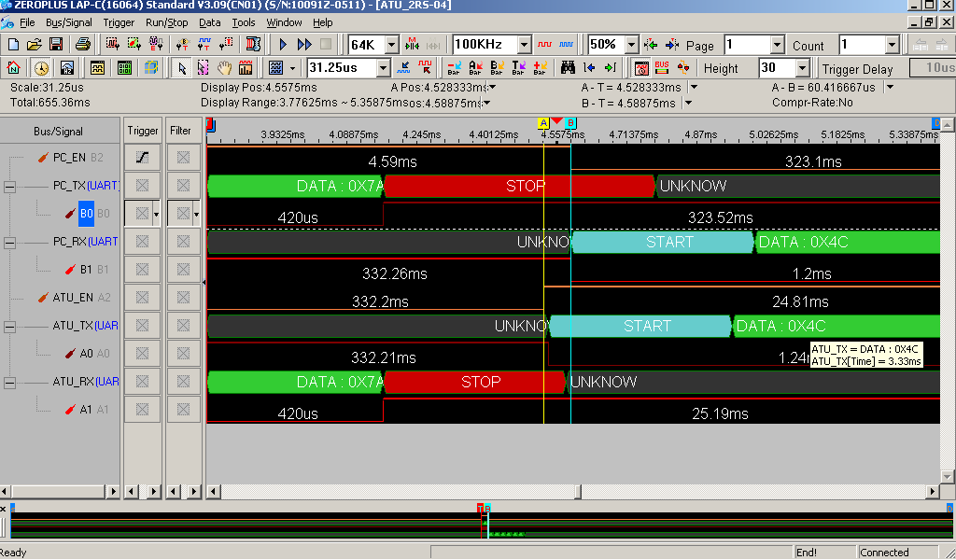Screen dimensions: 956x560
Task: Open the Run/Stop menu
Action: tap(166, 22)
